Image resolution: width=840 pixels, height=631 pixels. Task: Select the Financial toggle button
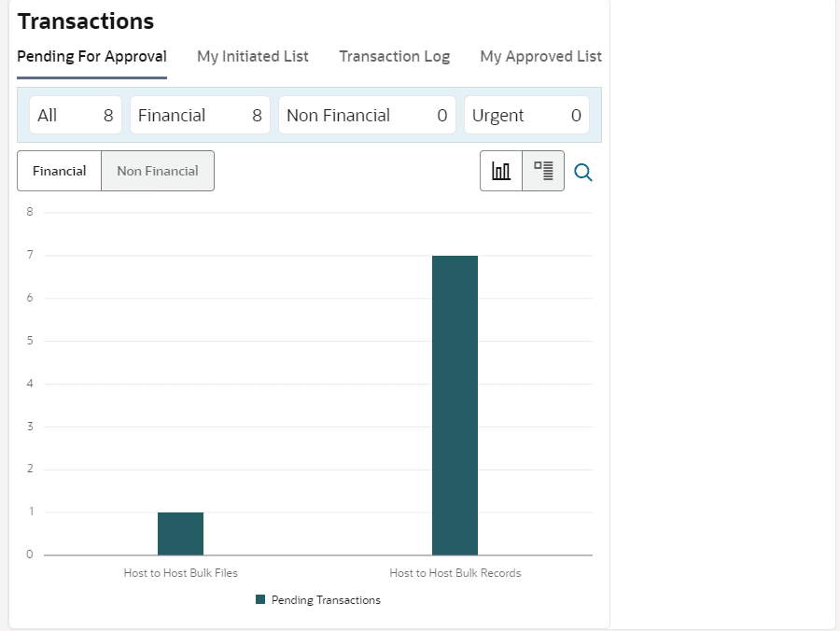pyautogui.click(x=60, y=171)
